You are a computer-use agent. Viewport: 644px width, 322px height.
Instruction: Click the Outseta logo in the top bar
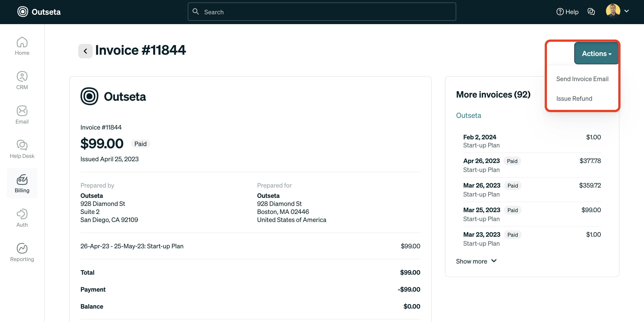[x=39, y=12]
